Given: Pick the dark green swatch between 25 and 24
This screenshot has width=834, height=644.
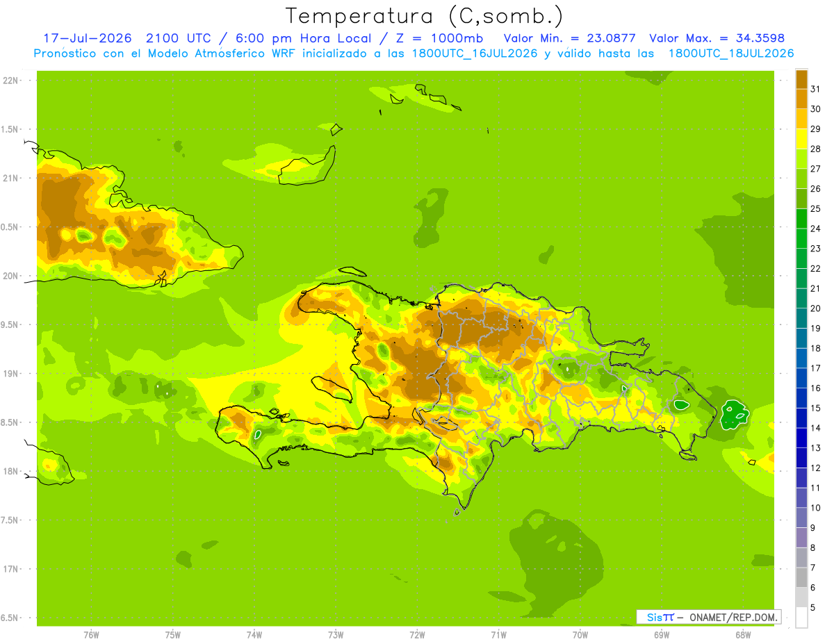Looking at the screenshot, I should point(801,219).
